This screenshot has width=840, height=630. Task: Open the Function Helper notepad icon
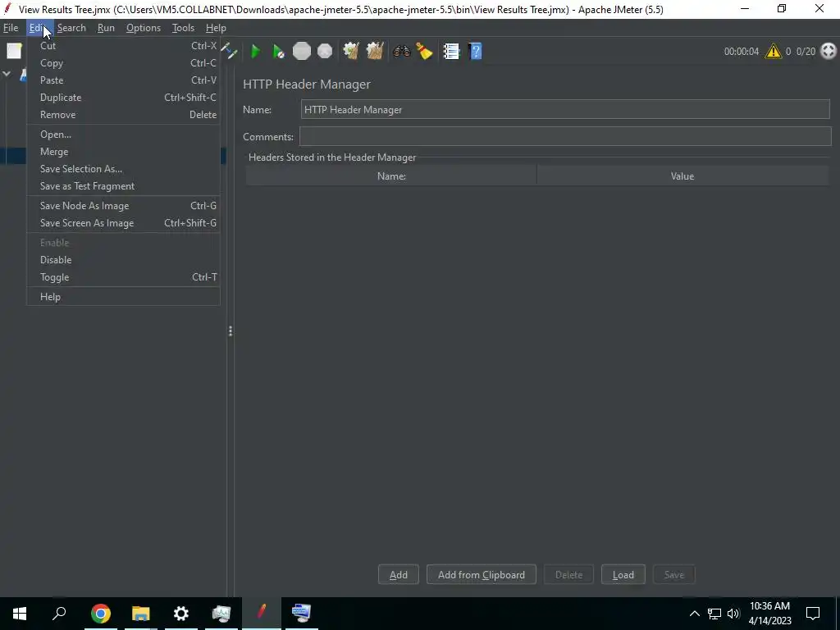coord(451,52)
